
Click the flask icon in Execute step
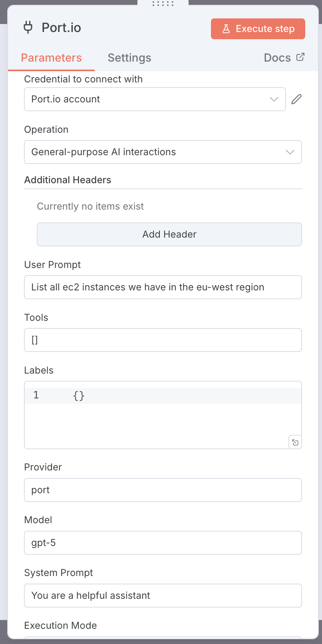(x=226, y=29)
